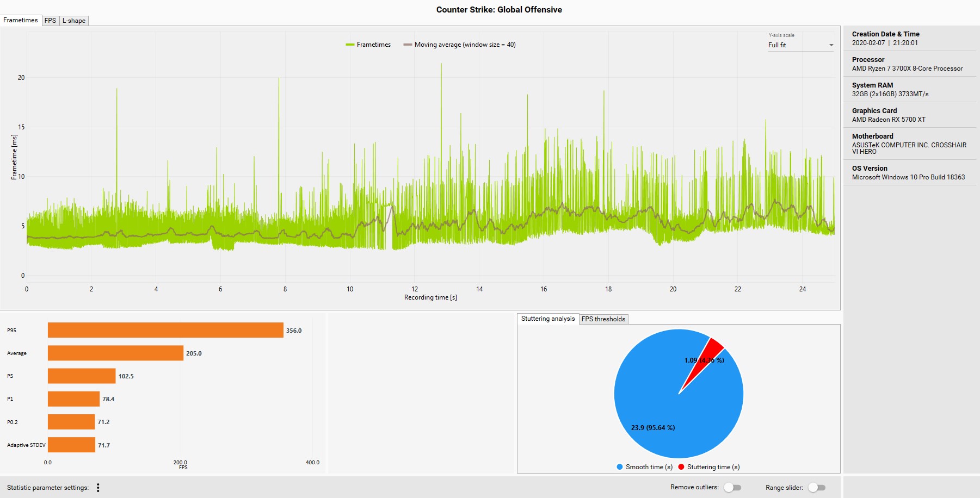Enable the Range slider switch

click(817, 487)
